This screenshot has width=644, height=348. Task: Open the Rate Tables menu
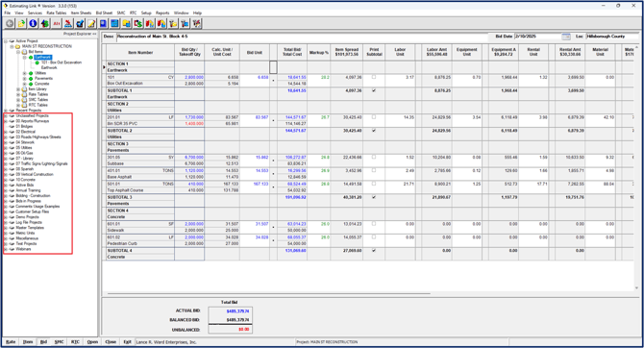(57, 13)
